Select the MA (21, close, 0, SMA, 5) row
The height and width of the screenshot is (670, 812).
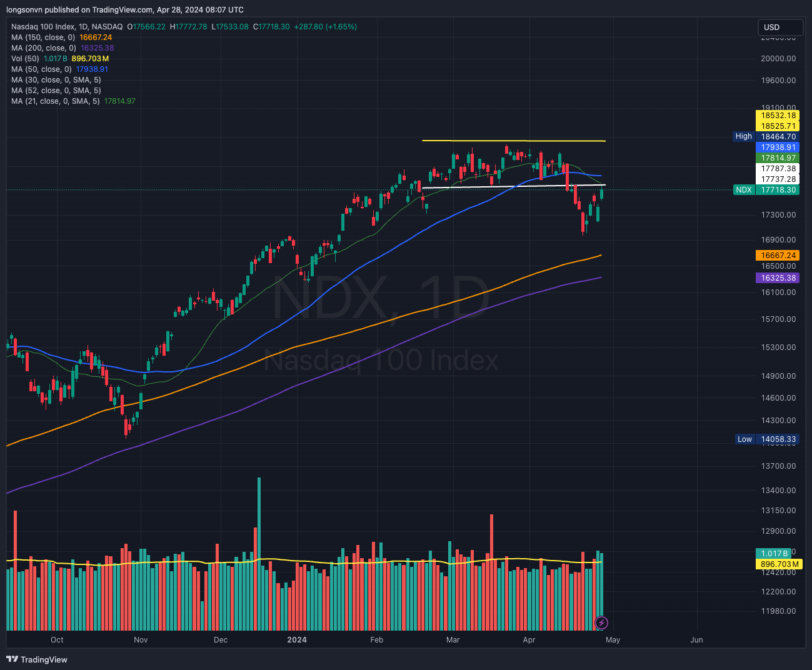click(x=73, y=101)
